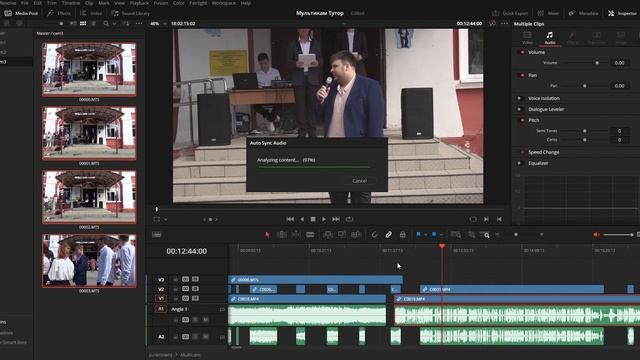This screenshot has width=640, height=360.
Task: Select the Blade Edit Mode tool
Action: pos(310,235)
